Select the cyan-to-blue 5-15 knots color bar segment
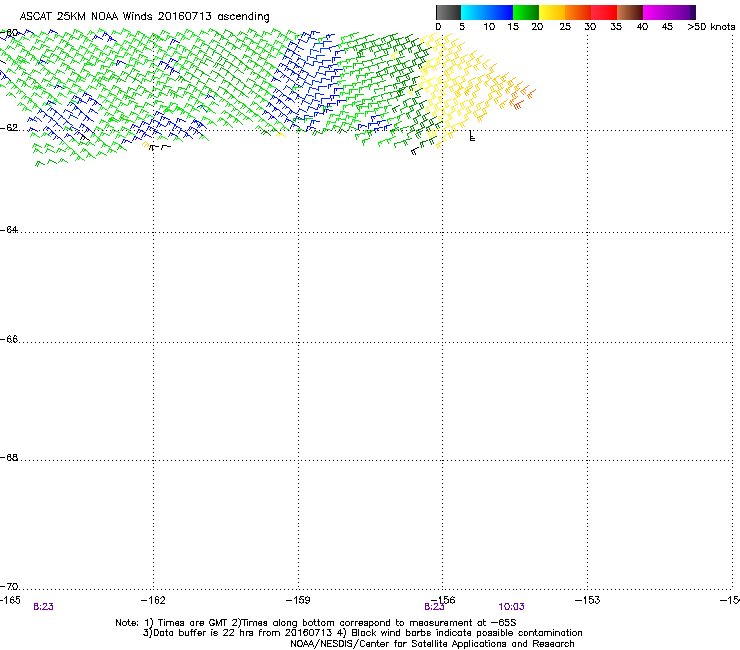 click(x=487, y=12)
